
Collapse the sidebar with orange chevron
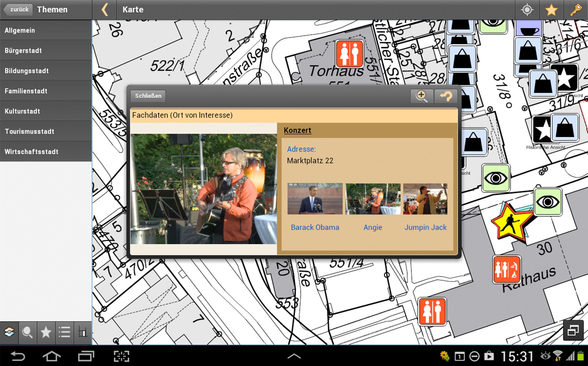click(x=104, y=10)
